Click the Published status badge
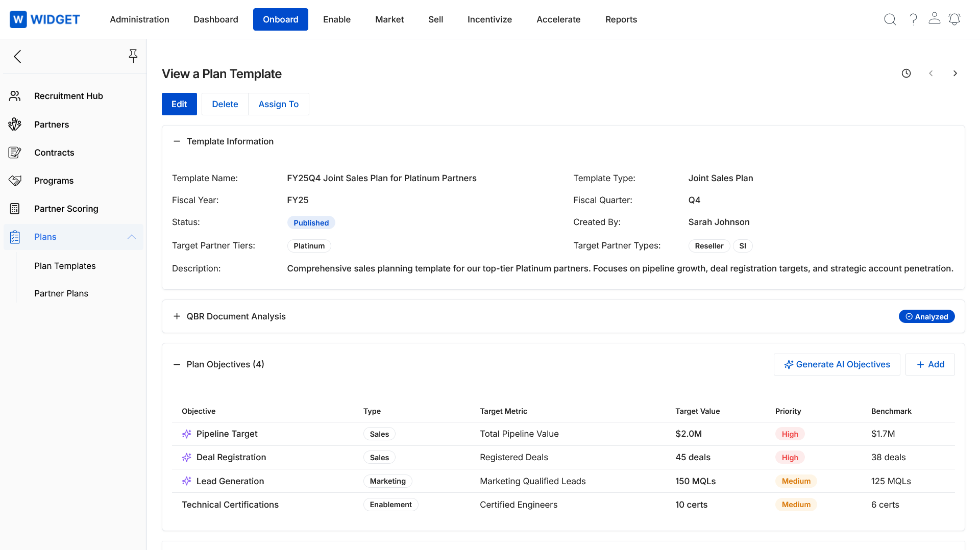Image resolution: width=980 pixels, height=550 pixels. pos(311,222)
